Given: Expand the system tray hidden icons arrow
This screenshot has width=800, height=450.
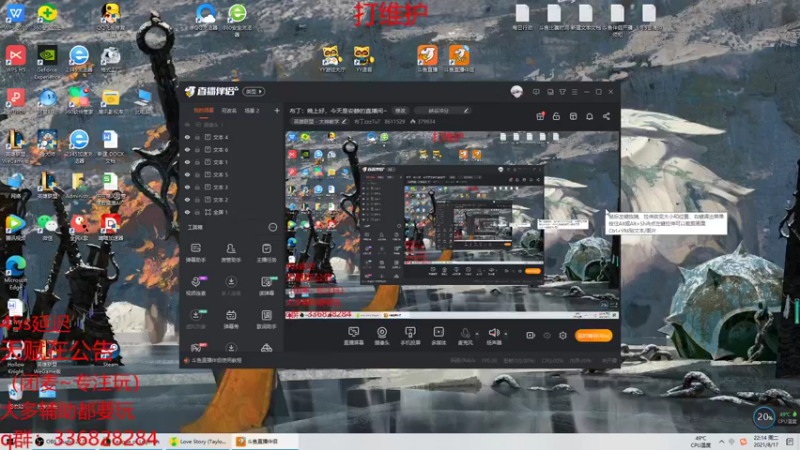Looking at the screenshot, I should pyautogui.click(x=721, y=442).
